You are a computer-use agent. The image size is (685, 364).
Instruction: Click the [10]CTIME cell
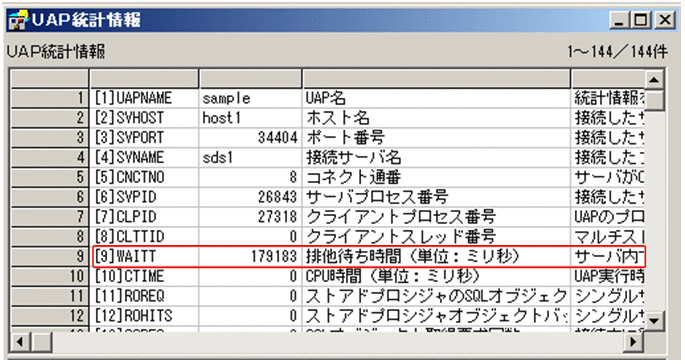(144, 276)
